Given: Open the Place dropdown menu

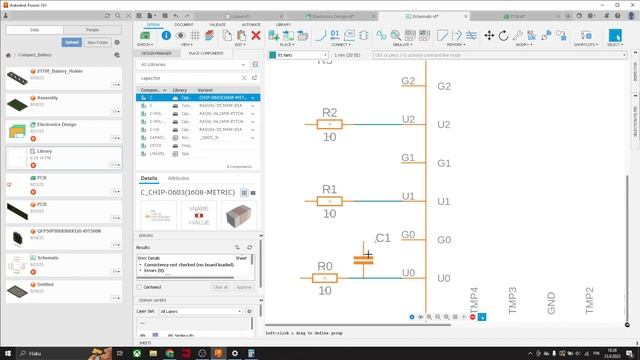Looking at the screenshot, I should (287, 44).
